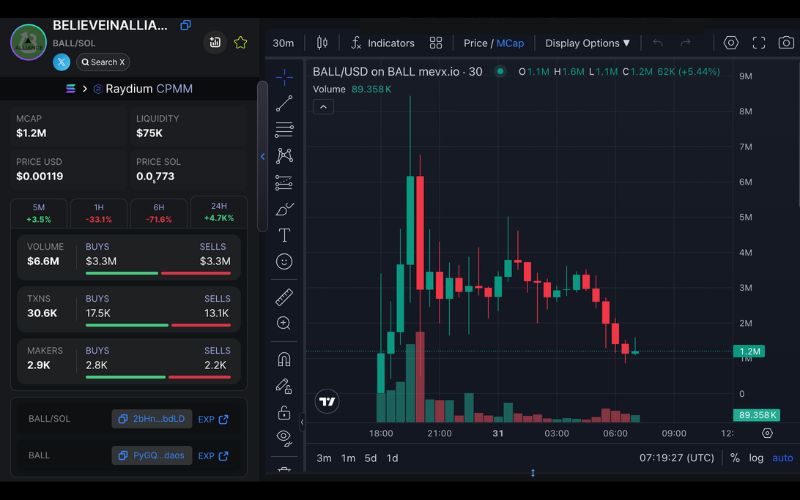Screen dimensions: 800x500
Task: Copy the BALL/SOL pair address 2bHn...bdLD
Action: [152, 419]
